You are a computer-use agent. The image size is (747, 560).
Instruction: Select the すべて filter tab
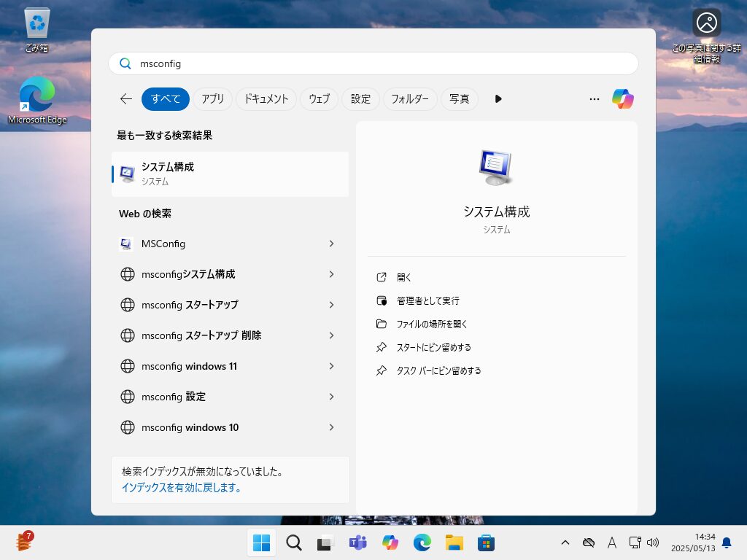tap(166, 99)
